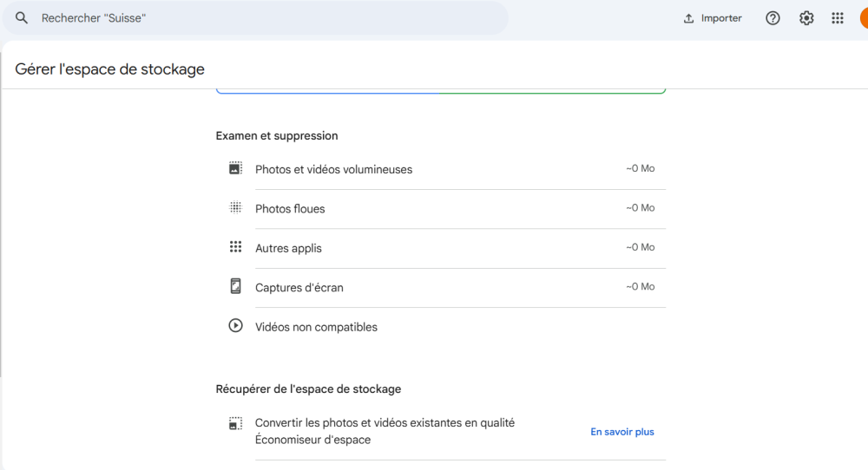868x470 pixels.
Task: Open the Photos floues row
Action: [290, 209]
